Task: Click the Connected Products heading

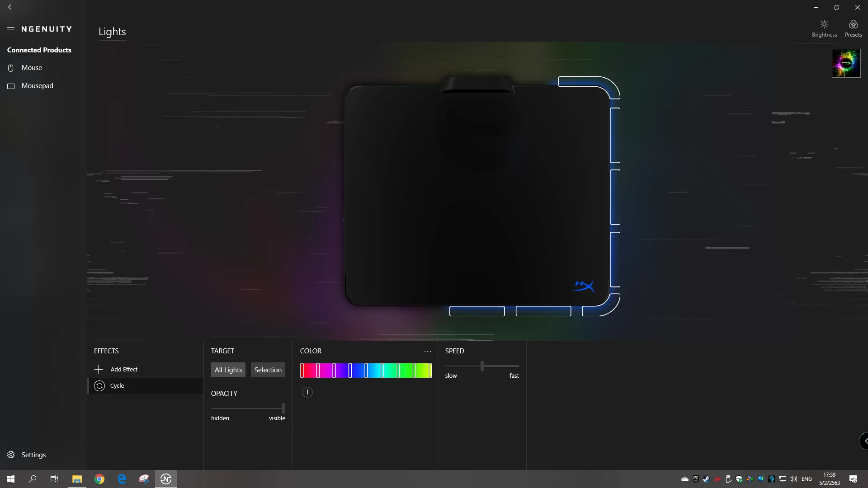Action: coord(39,50)
